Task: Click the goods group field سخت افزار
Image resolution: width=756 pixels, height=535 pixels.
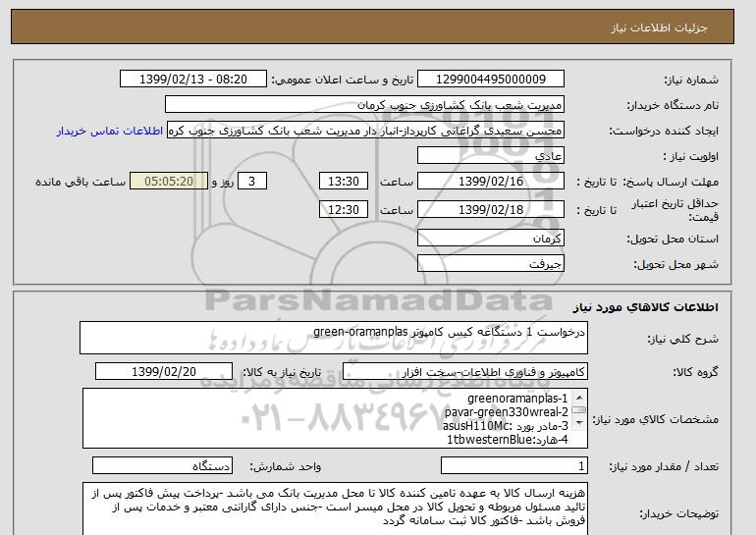Action: tap(465, 372)
